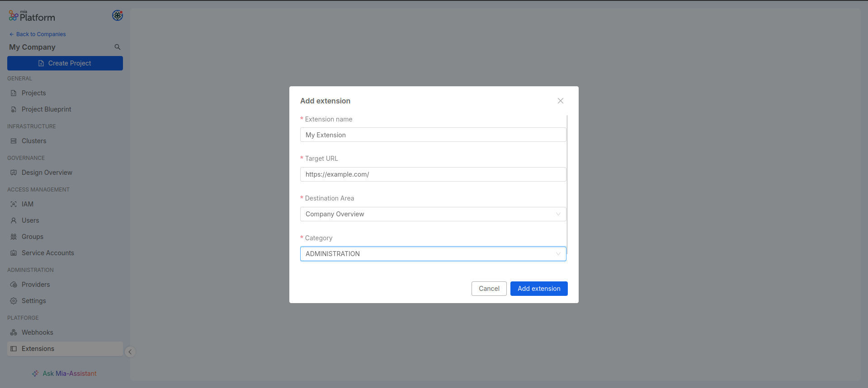Click the Settings gear icon

click(x=14, y=301)
